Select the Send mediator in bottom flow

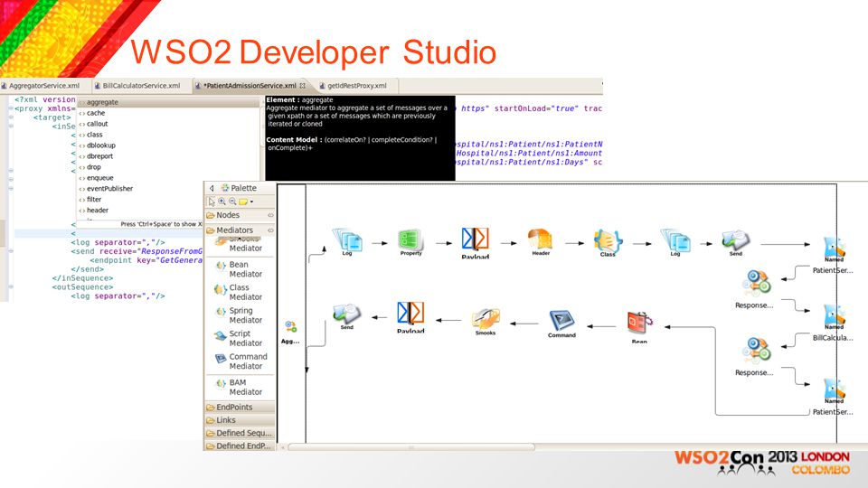346,317
